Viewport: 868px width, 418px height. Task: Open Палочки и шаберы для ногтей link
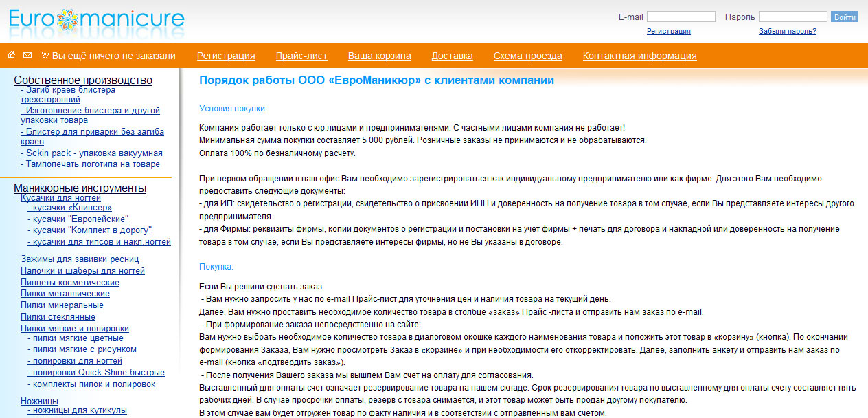(82, 270)
